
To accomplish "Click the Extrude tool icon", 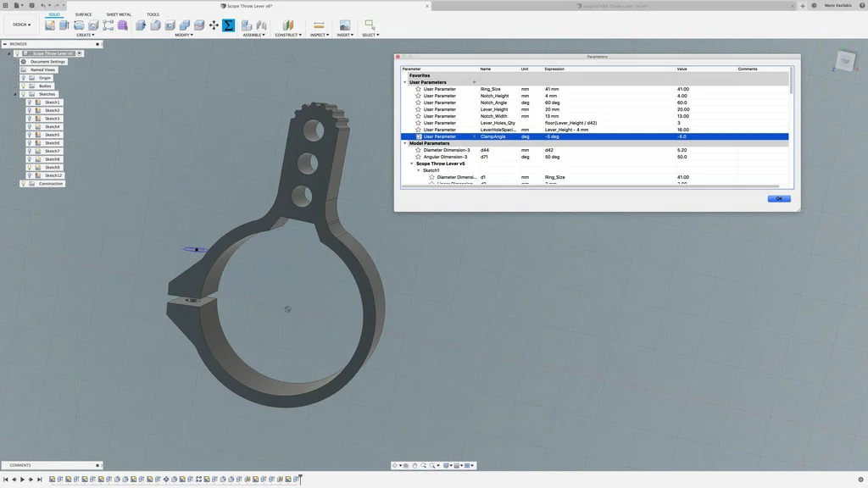I will point(62,25).
